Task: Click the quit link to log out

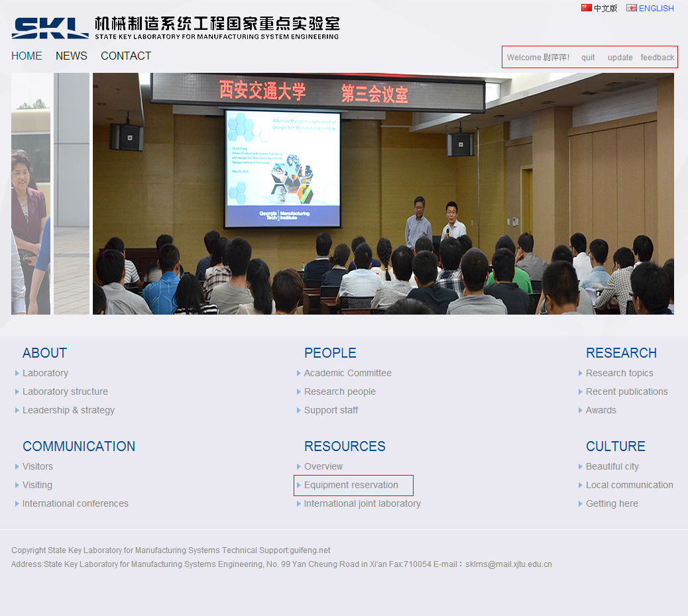Action: point(588,58)
